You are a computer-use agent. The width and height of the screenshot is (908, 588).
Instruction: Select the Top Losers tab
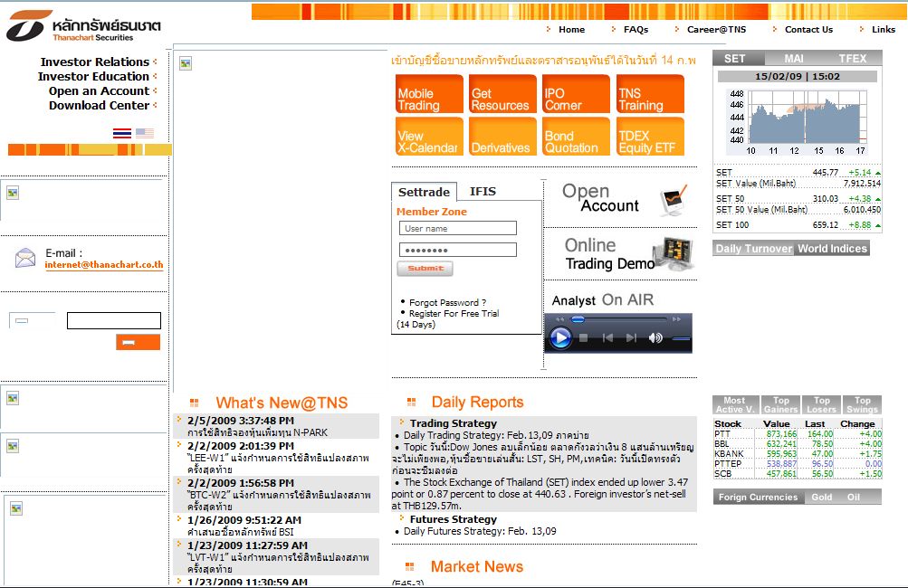pyautogui.click(x=821, y=404)
